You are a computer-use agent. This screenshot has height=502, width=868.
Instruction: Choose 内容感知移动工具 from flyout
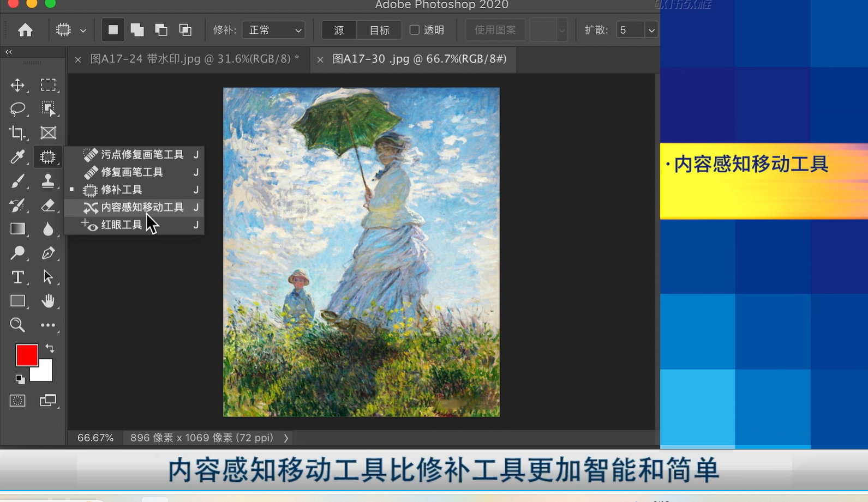point(134,207)
